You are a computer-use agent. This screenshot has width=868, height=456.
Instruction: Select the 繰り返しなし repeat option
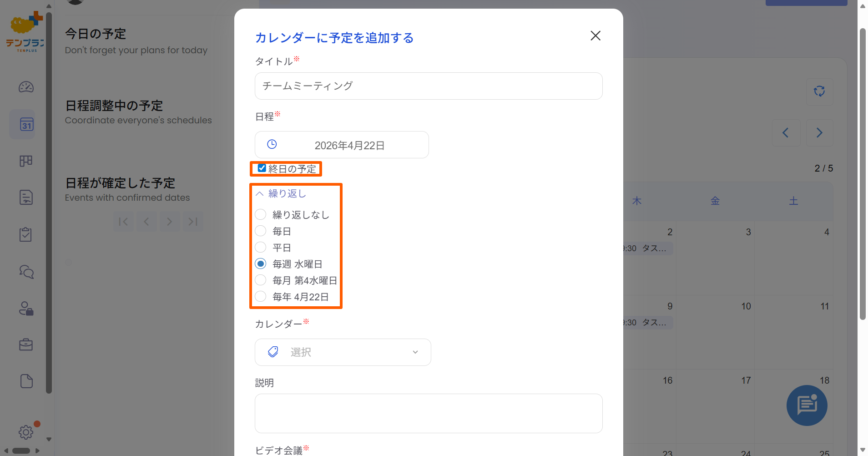click(x=260, y=214)
